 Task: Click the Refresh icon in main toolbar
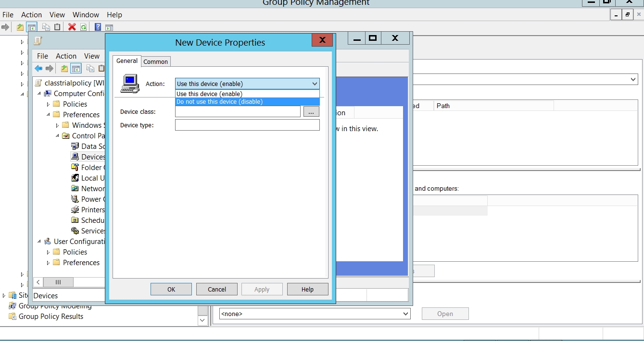[84, 27]
